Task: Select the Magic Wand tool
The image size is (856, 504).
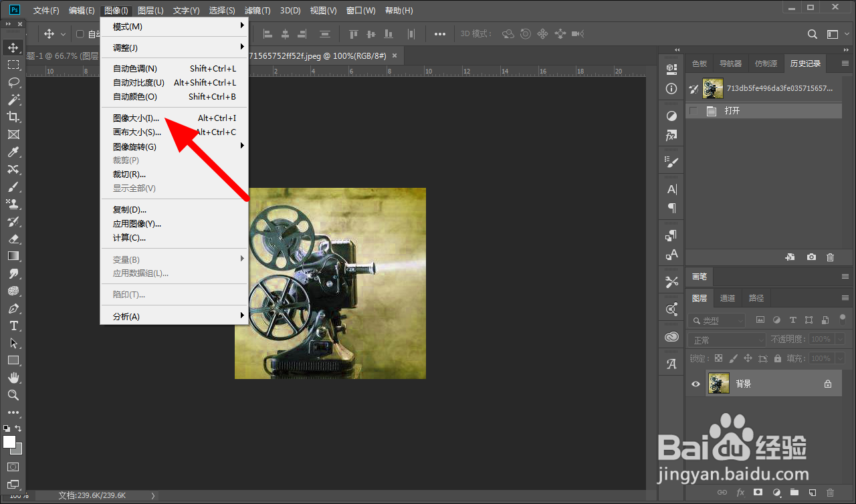Action: pyautogui.click(x=13, y=100)
